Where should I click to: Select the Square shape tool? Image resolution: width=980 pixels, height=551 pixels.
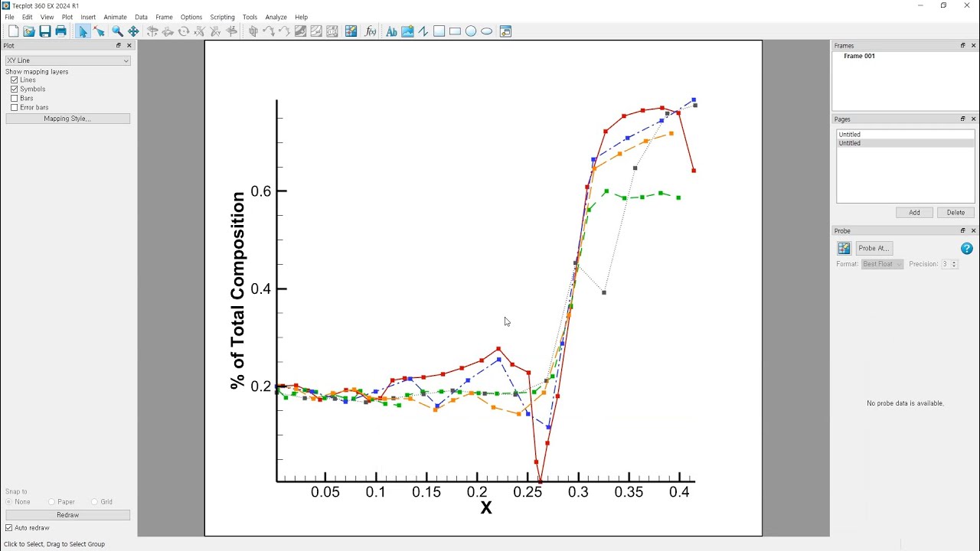click(439, 31)
